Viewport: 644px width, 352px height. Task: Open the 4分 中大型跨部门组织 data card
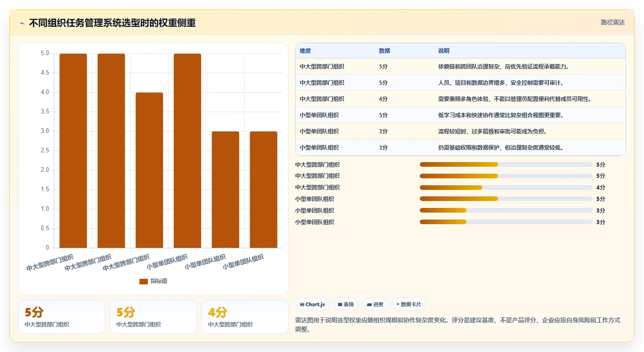click(245, 317)
